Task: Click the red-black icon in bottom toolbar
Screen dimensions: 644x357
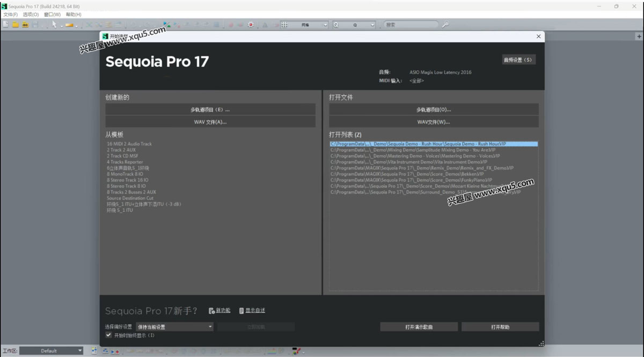Action: pos(296,351)
